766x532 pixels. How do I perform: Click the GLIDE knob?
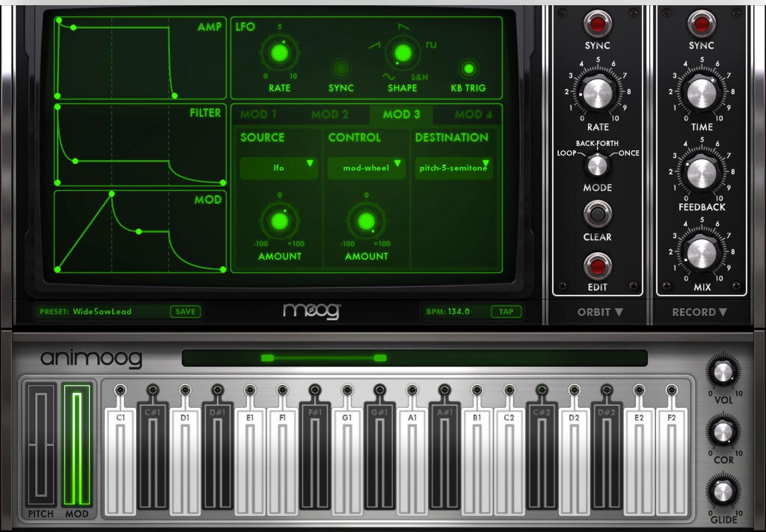(x=723, y=491)
